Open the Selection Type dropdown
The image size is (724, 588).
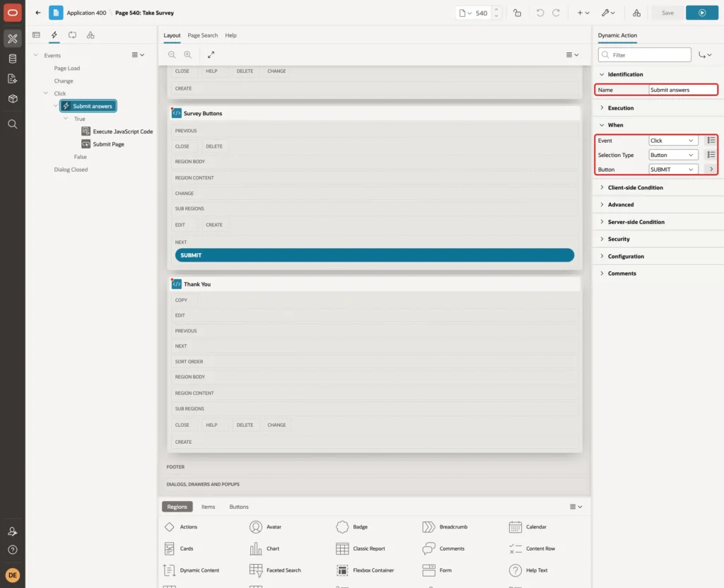(x=673, y=155)
